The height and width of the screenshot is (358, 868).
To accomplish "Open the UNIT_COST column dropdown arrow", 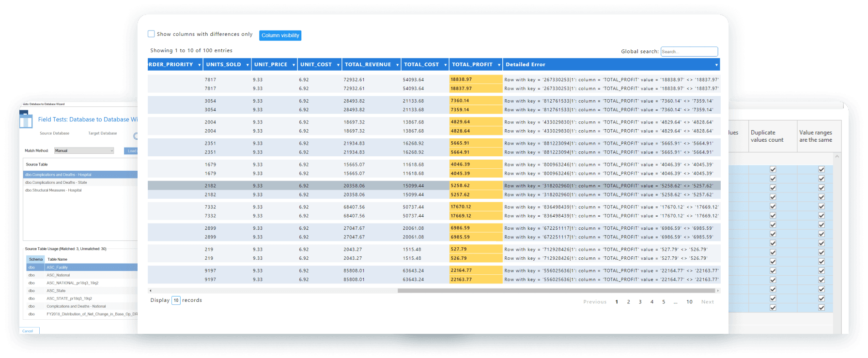I will 338,65.
